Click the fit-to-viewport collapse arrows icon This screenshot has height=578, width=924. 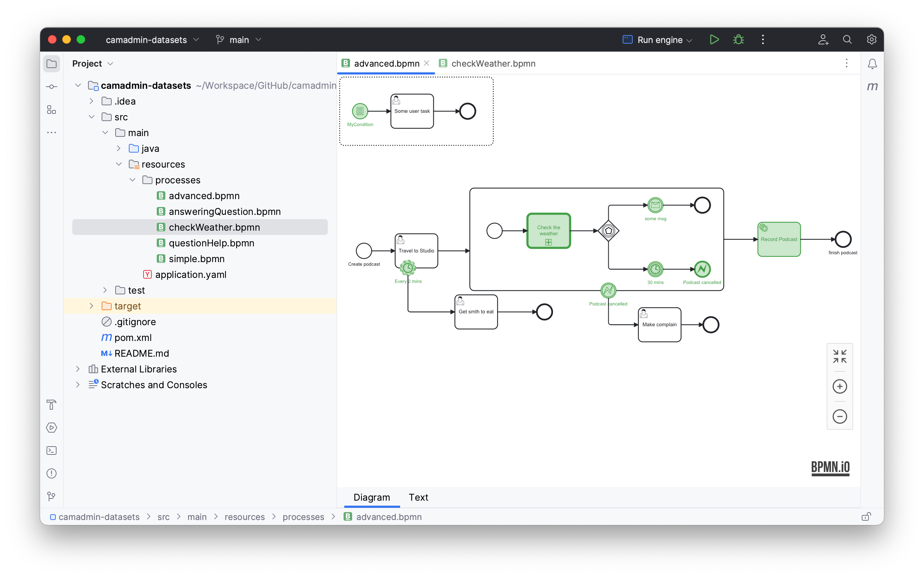click(839, 356)
